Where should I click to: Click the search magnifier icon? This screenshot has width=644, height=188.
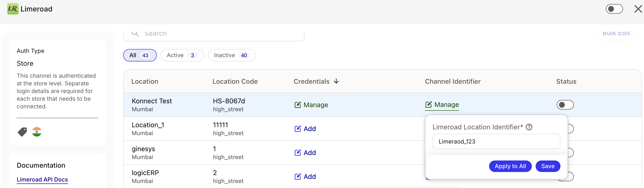[135, 33]
